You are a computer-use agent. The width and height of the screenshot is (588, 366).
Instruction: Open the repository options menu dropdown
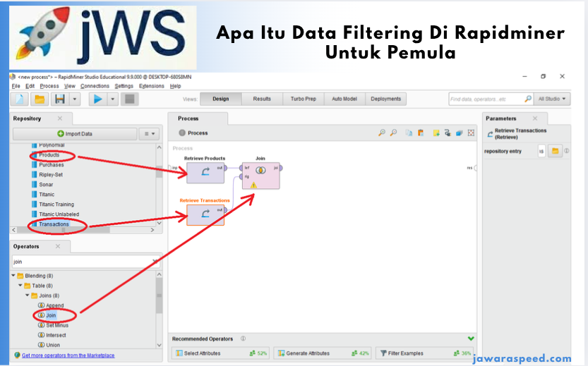tap(149, 134)
